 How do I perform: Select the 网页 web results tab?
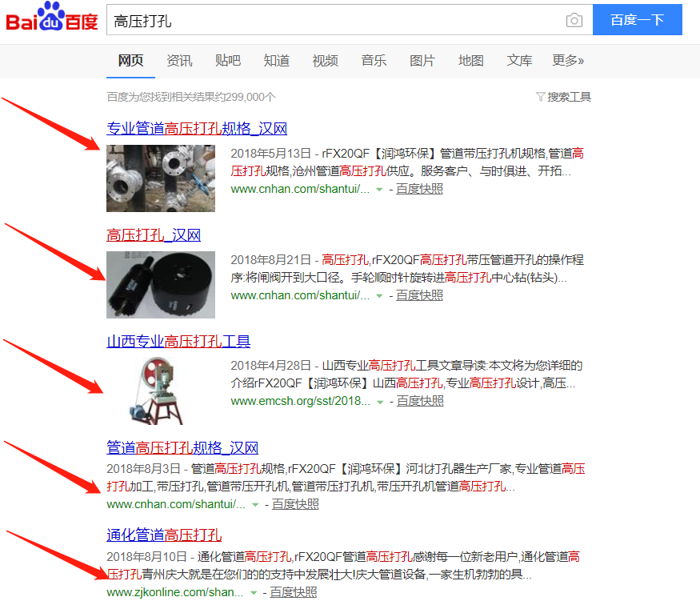130,60
